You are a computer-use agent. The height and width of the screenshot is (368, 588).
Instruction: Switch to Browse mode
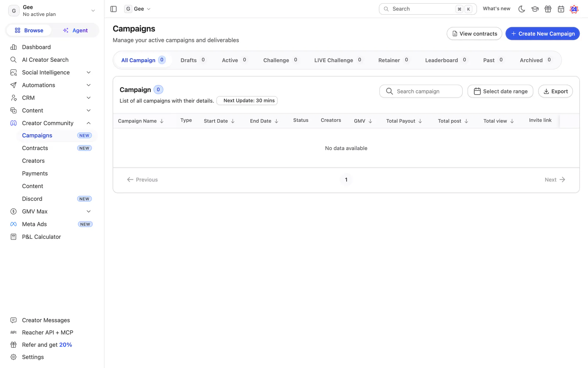(x=29, y=31)
